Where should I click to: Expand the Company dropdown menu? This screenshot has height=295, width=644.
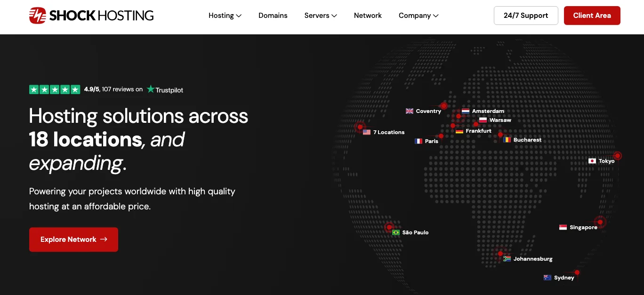(419, 16)
